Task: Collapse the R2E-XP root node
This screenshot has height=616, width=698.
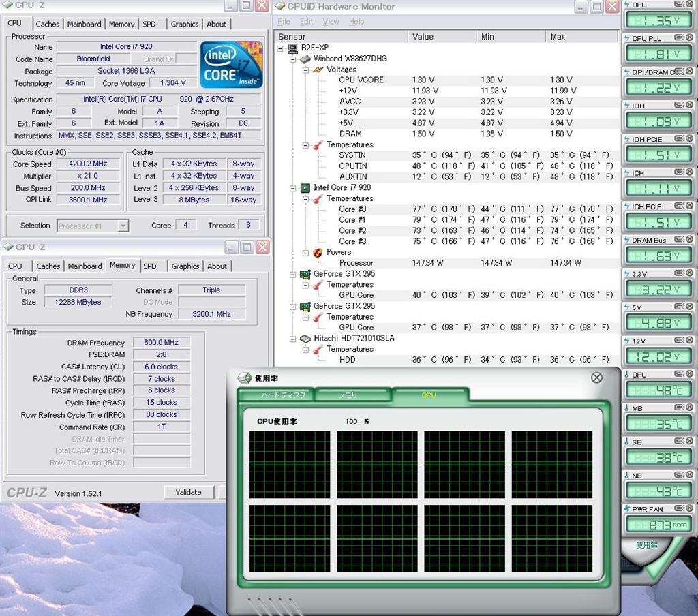Action: [x=281, y=48]
